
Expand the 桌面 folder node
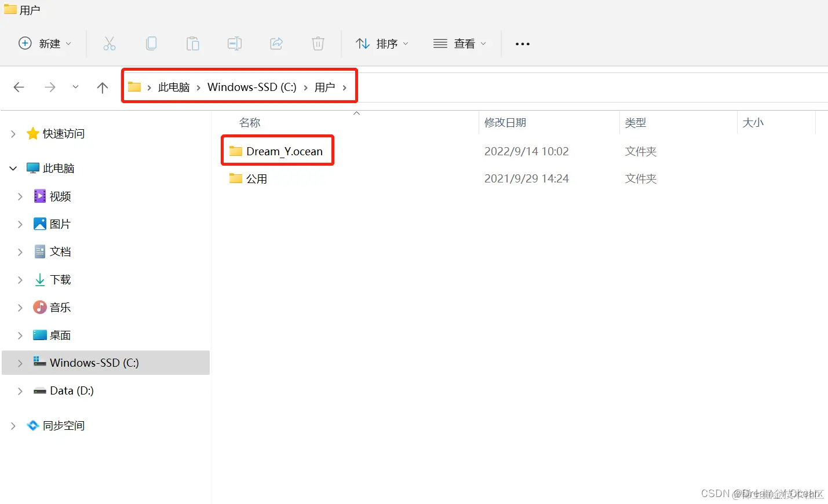[x=20, y=335]
